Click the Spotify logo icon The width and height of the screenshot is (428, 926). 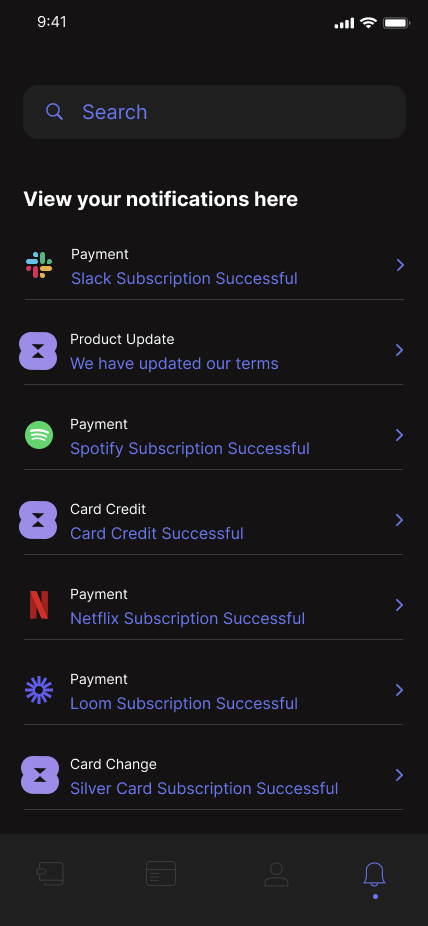pos(39,435)
